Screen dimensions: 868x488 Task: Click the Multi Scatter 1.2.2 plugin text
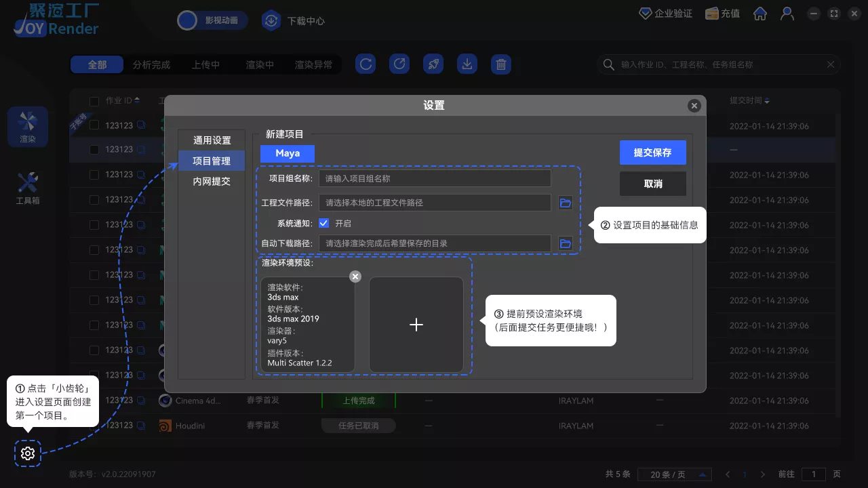(x=300, y=363)
